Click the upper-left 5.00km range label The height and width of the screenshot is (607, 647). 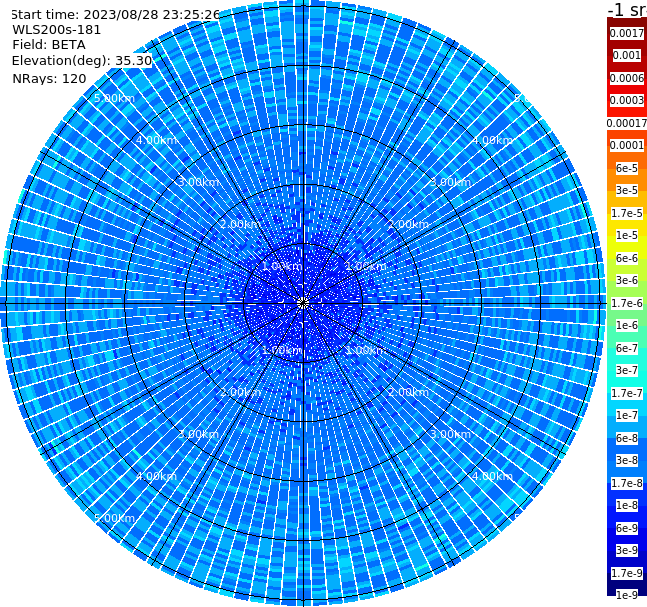click(x=114, y=98)
